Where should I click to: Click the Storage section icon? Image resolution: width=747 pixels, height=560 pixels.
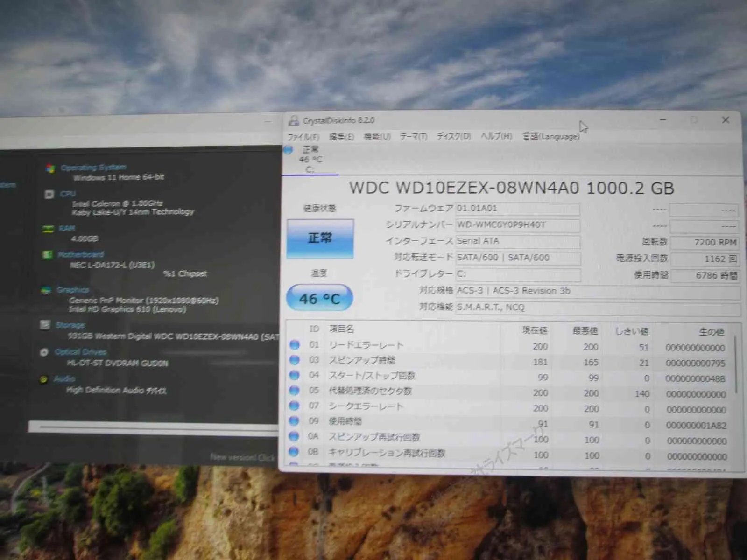point(45,325)
